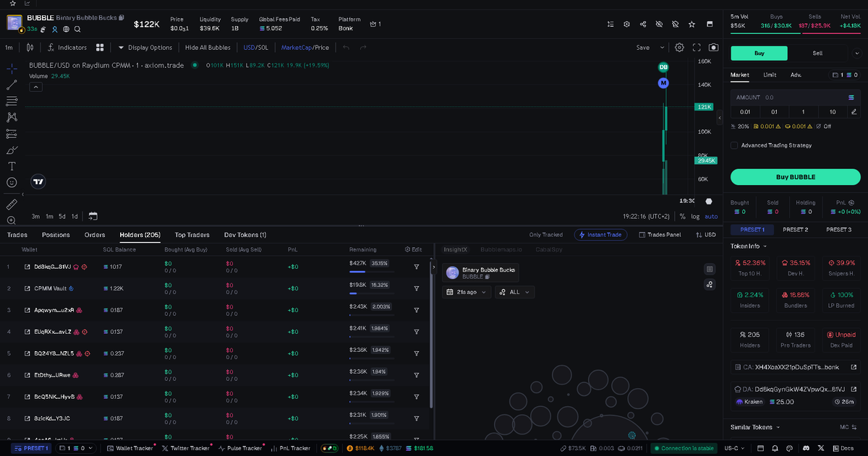
Task: Toggle MarketCap/Price chart mode
Action: coord(305,48)
